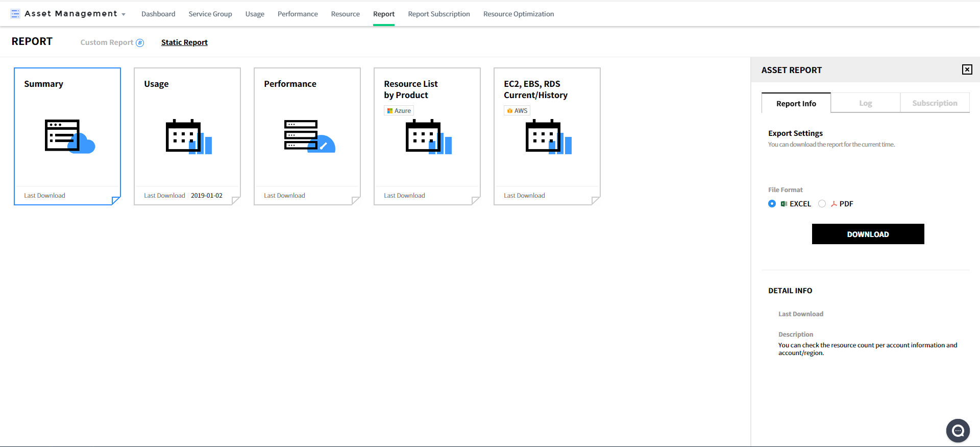Select the EXCEL file format option
980x447 pixels.
tap(772, 204)
